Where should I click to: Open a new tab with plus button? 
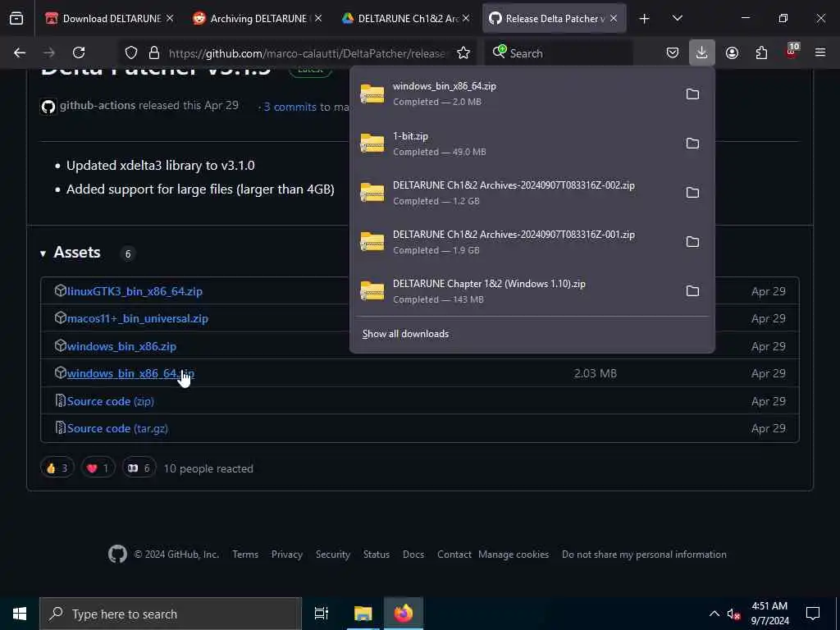pyautogui.click(x=645, y=19)
